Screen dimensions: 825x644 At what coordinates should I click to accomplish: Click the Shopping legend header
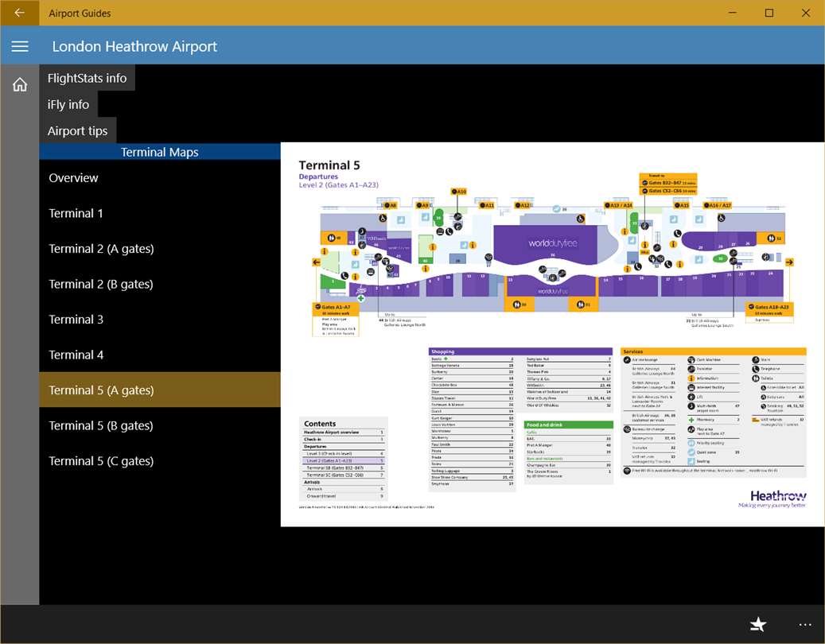pos(520,351)
